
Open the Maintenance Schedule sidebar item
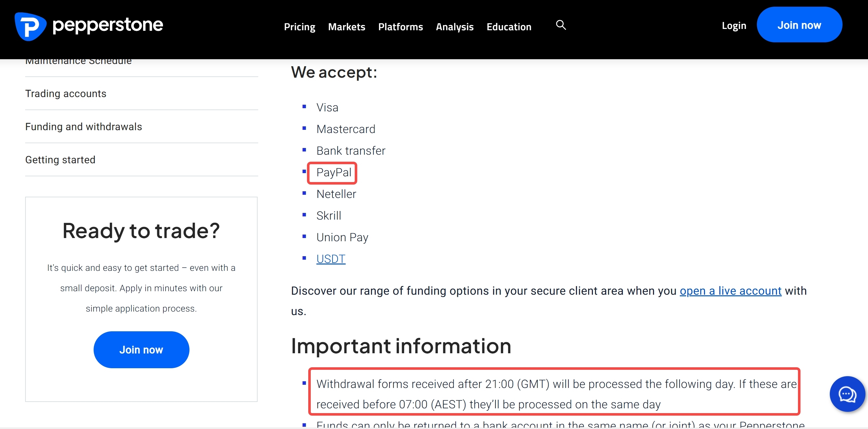point(78,62)
